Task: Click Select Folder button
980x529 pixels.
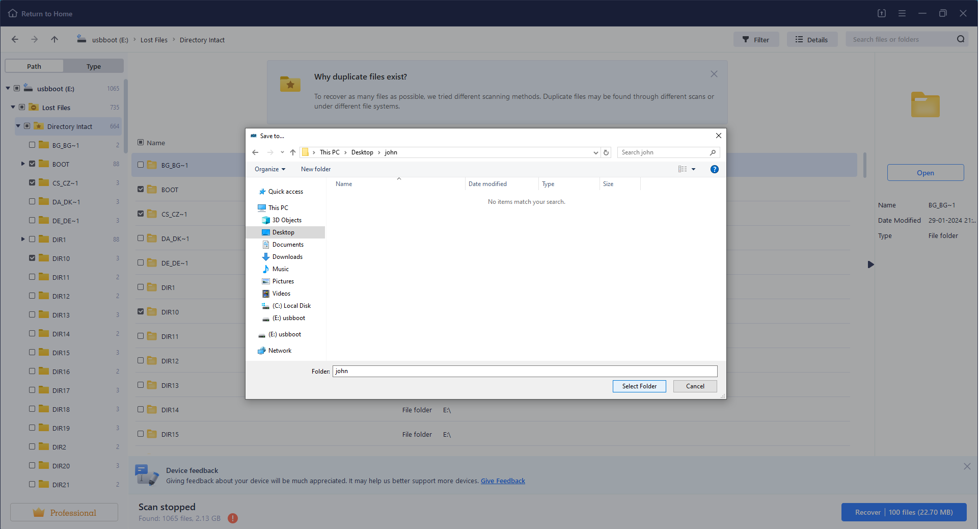Action: [639, 386]
